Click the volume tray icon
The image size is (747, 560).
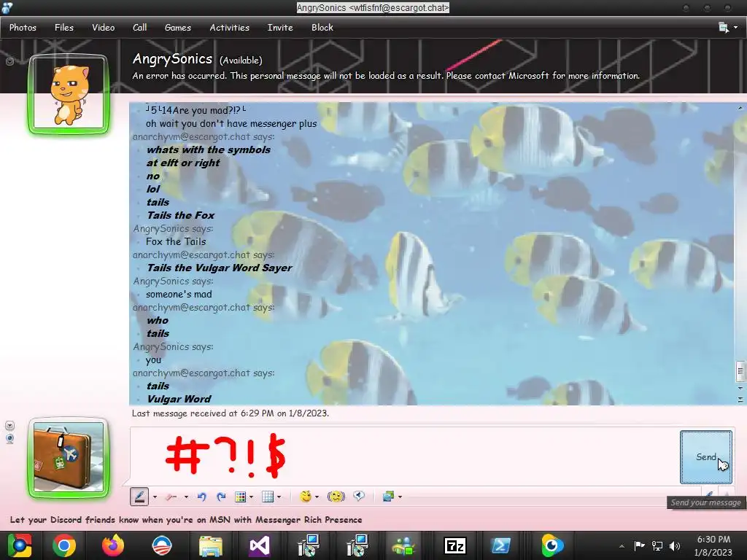pos(675,545)
